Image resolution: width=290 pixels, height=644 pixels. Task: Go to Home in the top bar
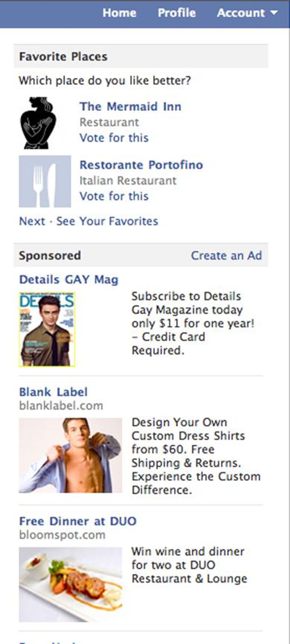[x=119, y=13]
